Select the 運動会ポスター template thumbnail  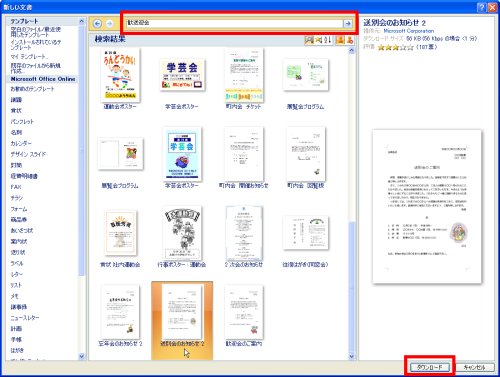120,75
